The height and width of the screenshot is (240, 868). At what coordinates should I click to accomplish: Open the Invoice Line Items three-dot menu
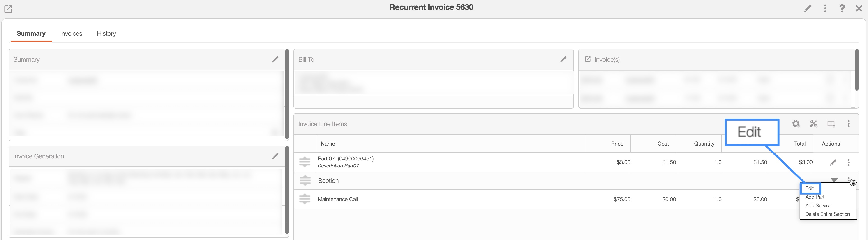(848, 124)
